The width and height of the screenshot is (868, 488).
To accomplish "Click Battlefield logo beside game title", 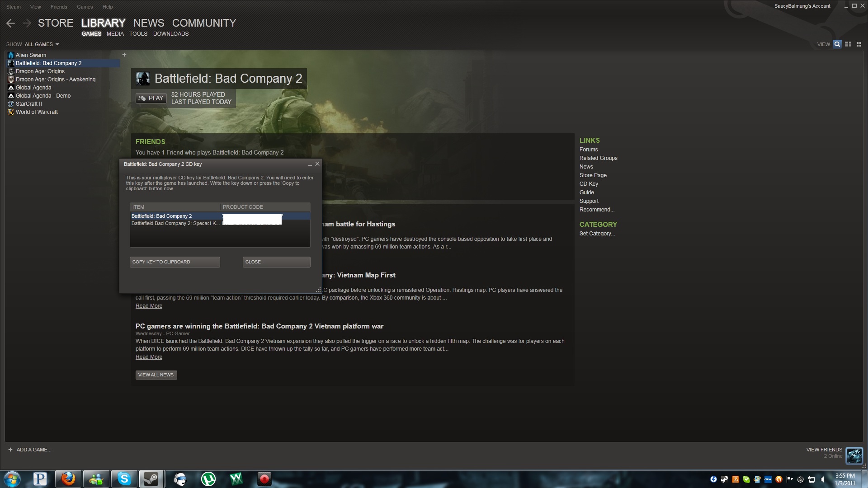I will [143, 79].
